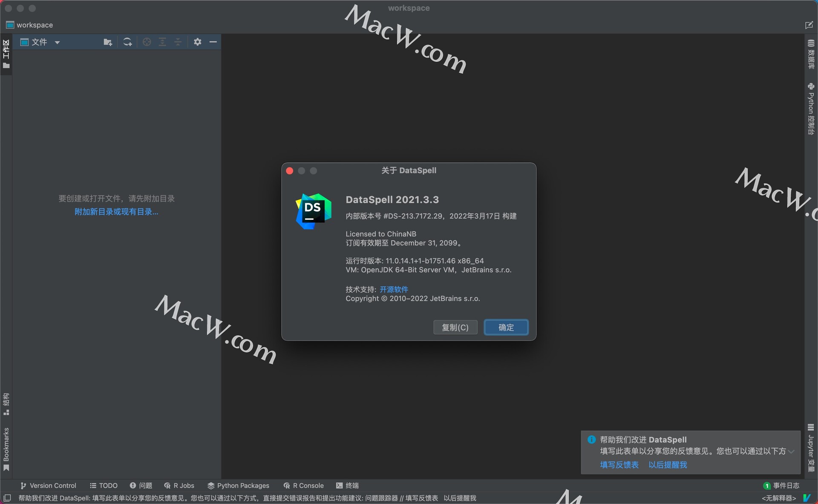Click the attach directory folder icon
818x504 pixels.
[x=108, y=42]
